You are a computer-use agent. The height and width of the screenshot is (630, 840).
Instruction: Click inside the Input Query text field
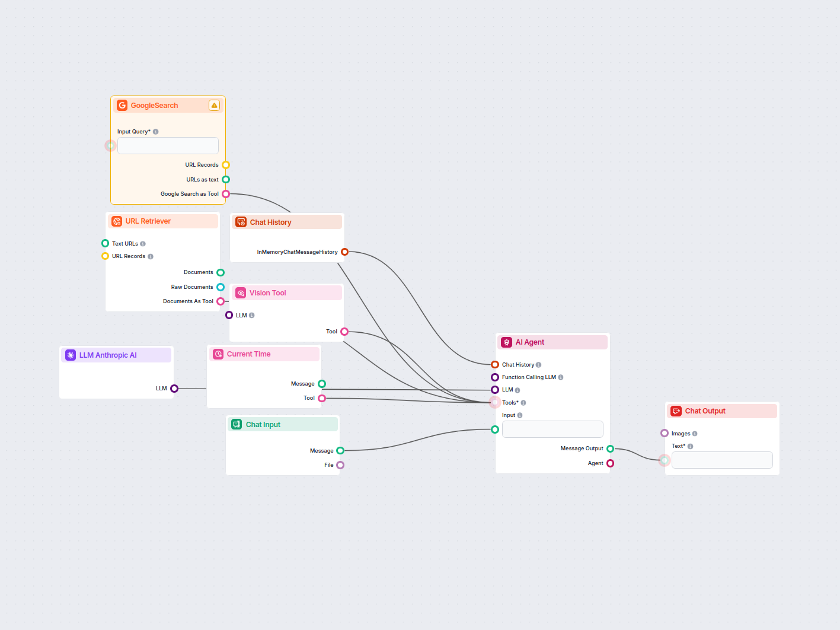tap(168, 145)
